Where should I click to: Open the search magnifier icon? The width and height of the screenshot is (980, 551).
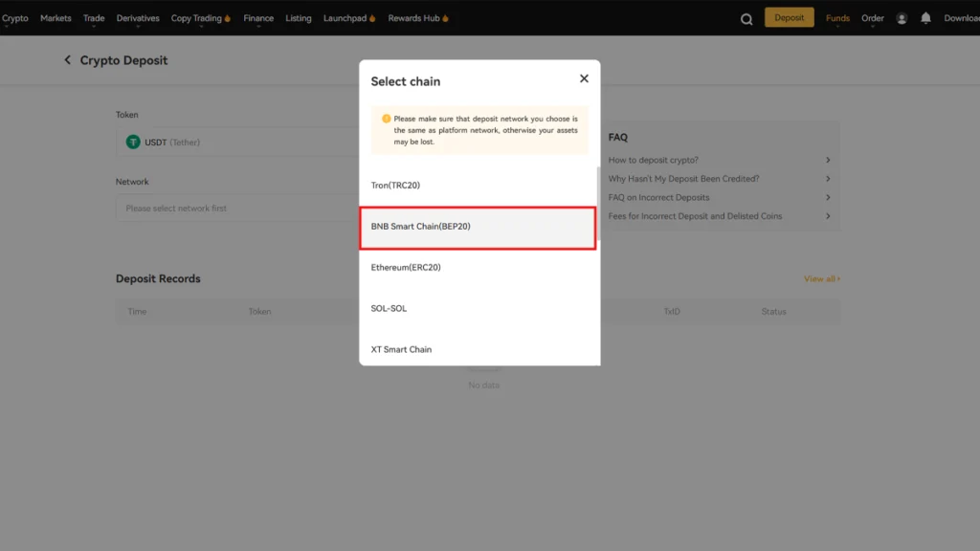pyautogui.click(x=746, y=19)
